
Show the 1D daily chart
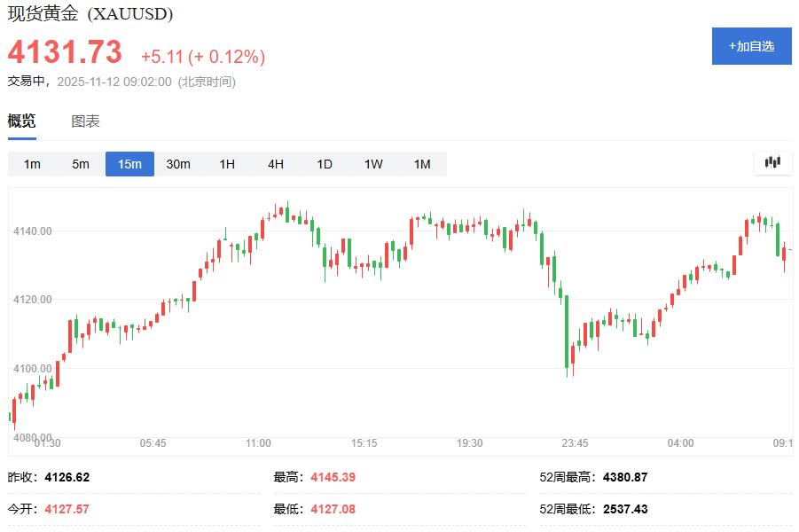coord(325,164)
